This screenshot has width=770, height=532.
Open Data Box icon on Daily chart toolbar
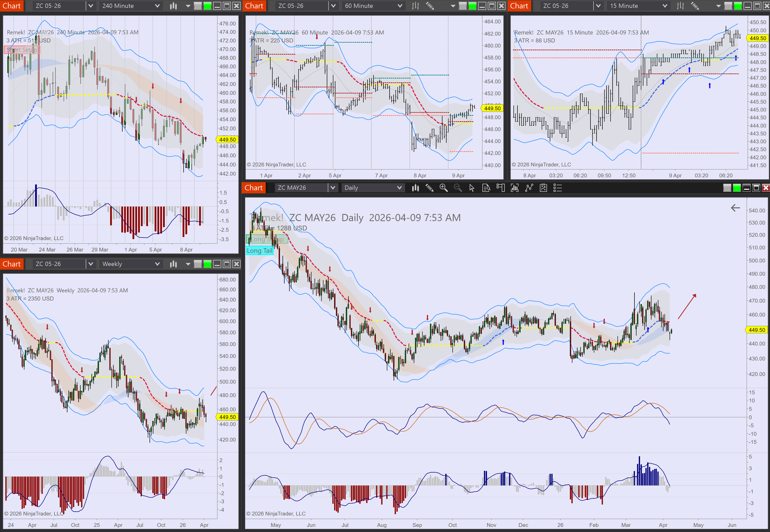[486, 188]
